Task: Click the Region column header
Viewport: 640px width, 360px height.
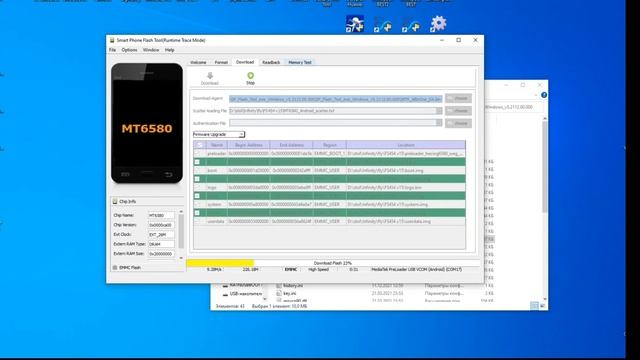Action: coord(330,145)
